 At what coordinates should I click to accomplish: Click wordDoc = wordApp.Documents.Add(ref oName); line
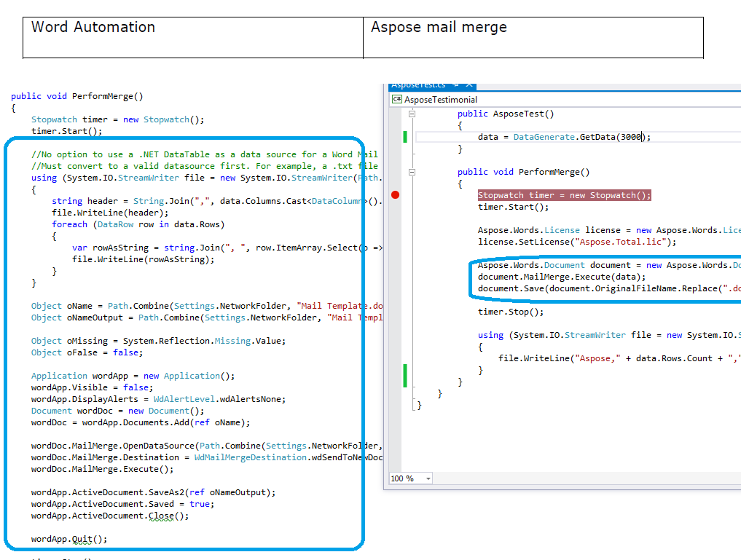(141, 422)
